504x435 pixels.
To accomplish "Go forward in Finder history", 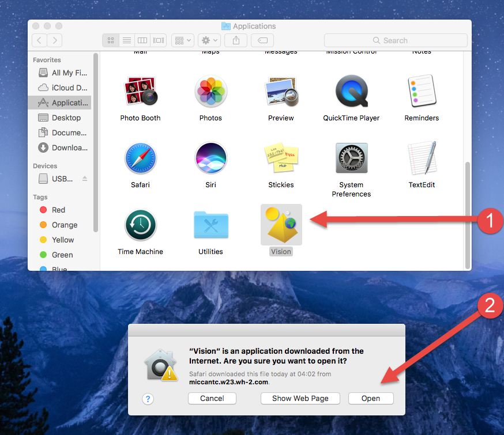I will point(55,40).
